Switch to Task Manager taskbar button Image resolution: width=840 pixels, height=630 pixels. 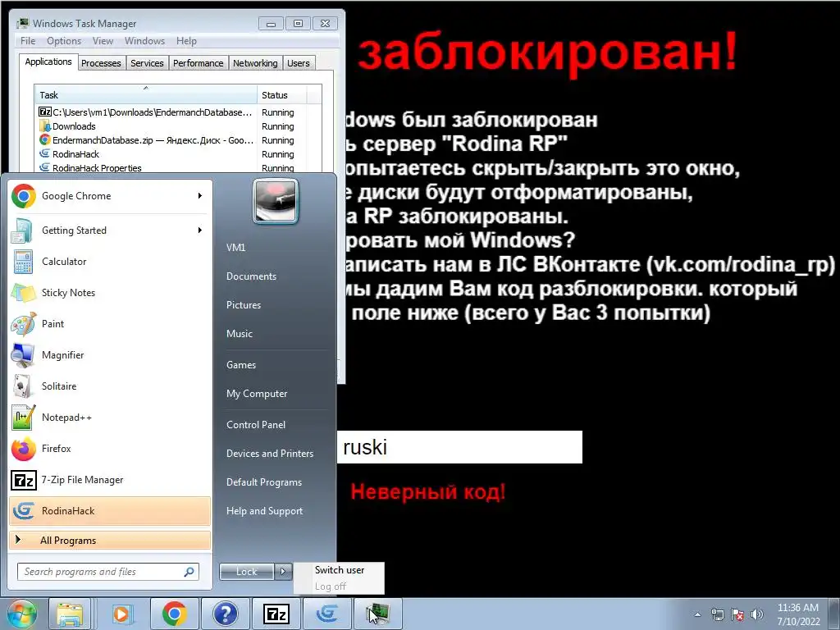click(x=378, y=614)
